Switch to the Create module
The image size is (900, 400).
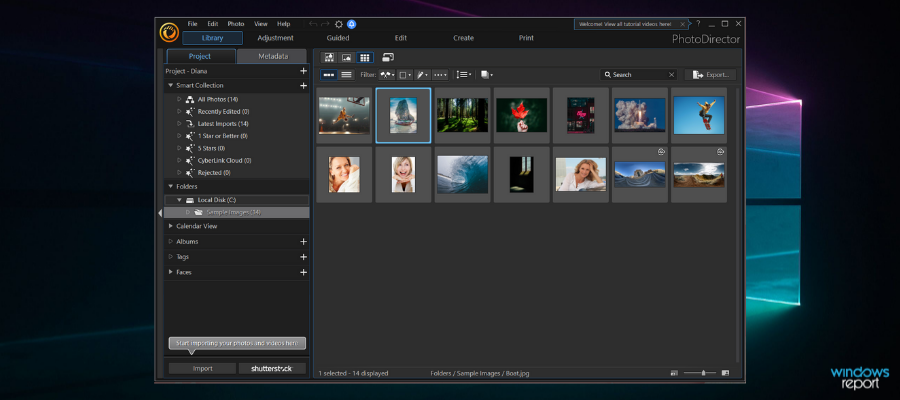463,38
